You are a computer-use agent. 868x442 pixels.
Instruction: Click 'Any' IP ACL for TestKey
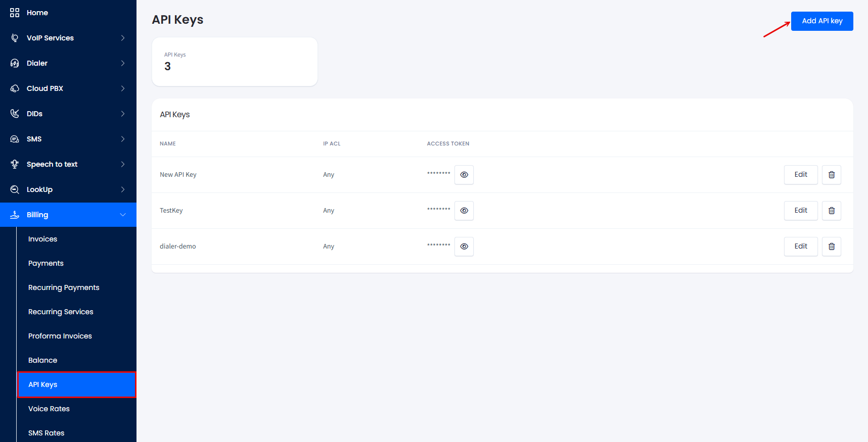pos(329,211)
